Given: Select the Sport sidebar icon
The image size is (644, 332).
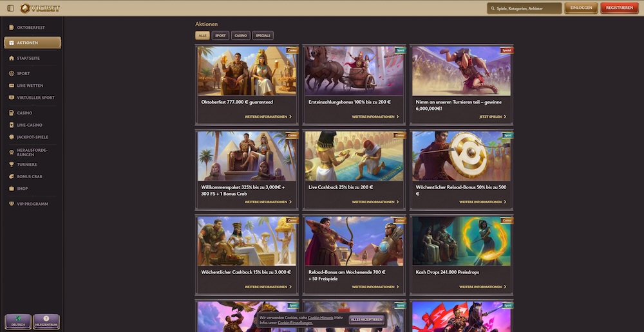Looking at the screenshot, I should pos(12,73).
